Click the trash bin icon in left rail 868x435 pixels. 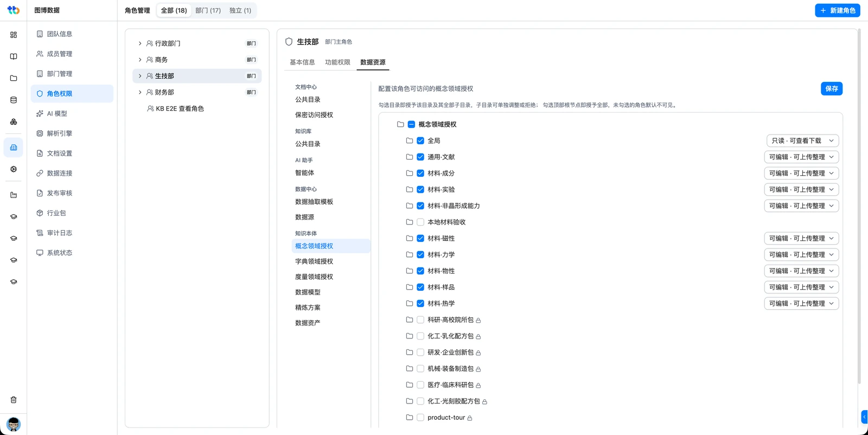coord(14,400)
